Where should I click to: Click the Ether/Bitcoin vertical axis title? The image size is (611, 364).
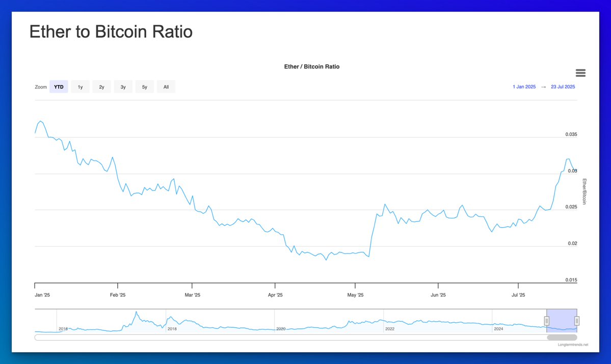tap(584, 191)
